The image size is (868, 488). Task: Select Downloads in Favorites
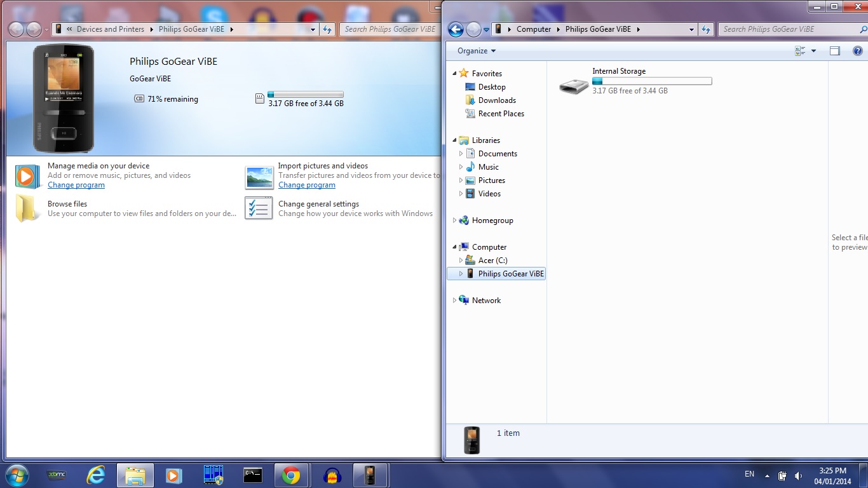[497, 100]
